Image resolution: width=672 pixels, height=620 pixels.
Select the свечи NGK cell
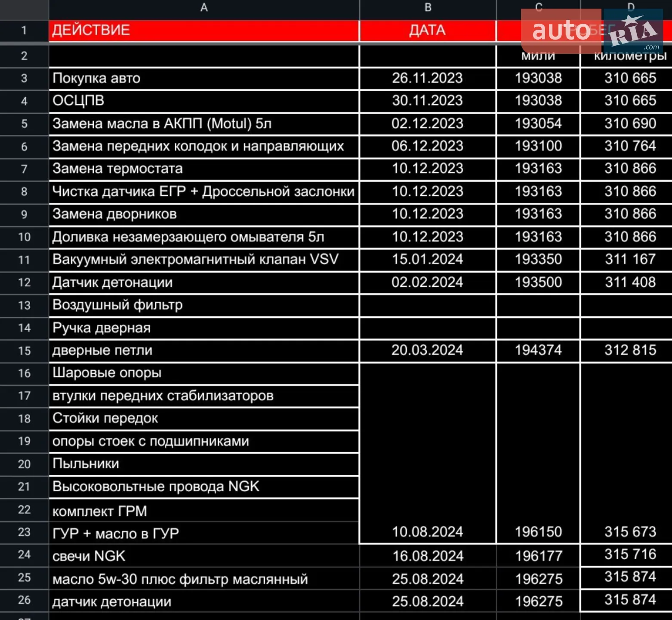(204, 556)
